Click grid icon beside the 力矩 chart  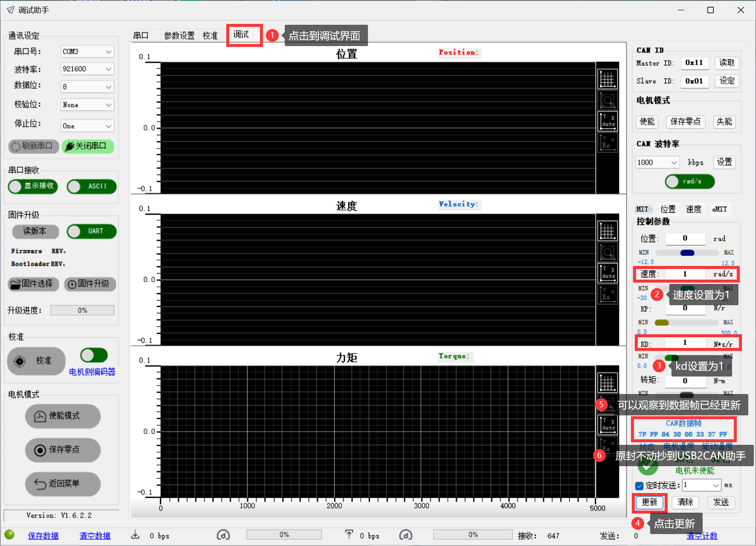pos(607,382)
